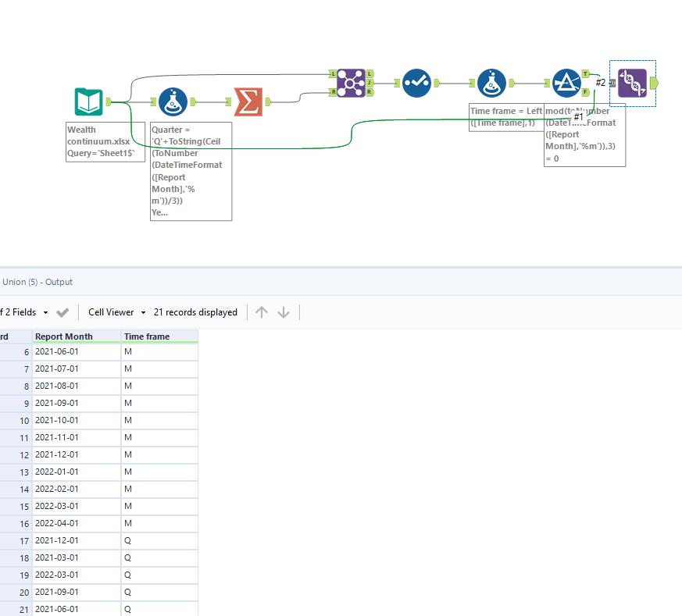
Task: Select the 2022-02-01 report month cell
Action: [x=77, y=489]
